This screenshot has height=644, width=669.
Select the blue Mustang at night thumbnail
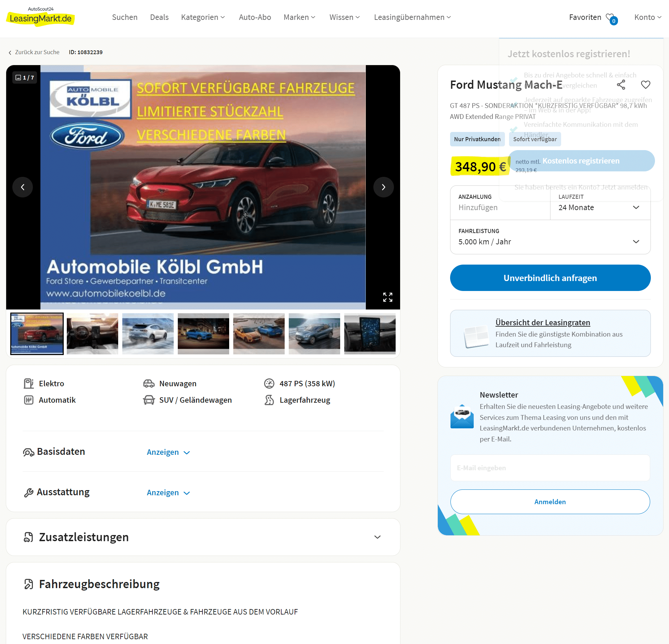click(x=203, y=333)
